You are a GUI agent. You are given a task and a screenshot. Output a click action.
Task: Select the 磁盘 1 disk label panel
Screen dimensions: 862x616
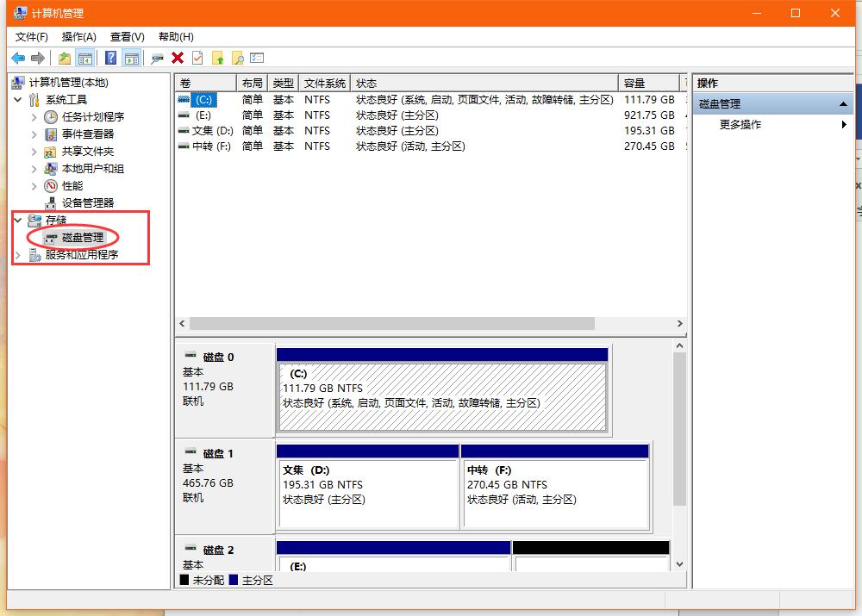pos(224,487)
